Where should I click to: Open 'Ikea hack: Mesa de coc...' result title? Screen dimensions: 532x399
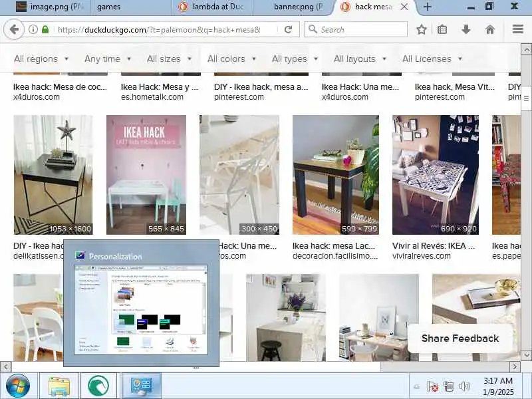[60, 87]
